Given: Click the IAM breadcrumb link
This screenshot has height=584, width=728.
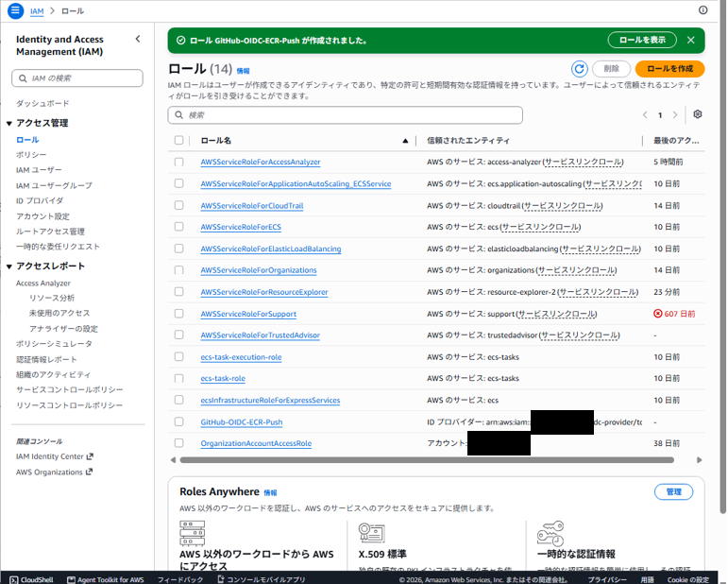Looking at the screenshot, I should [x=37, y=10].
